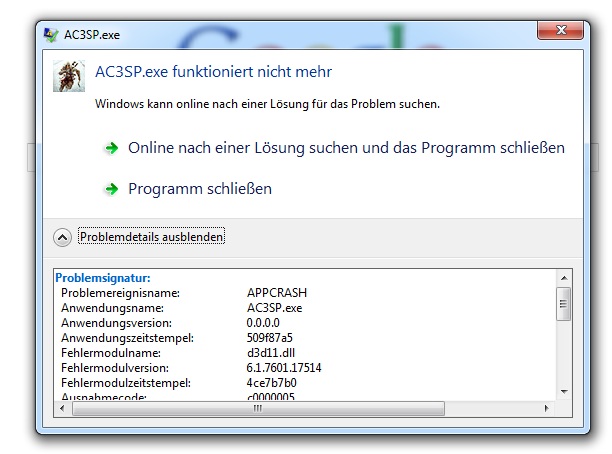The image size is (612, 454).
Task: Select the d3d11.dll module name
Action: (x=271, y=353)
